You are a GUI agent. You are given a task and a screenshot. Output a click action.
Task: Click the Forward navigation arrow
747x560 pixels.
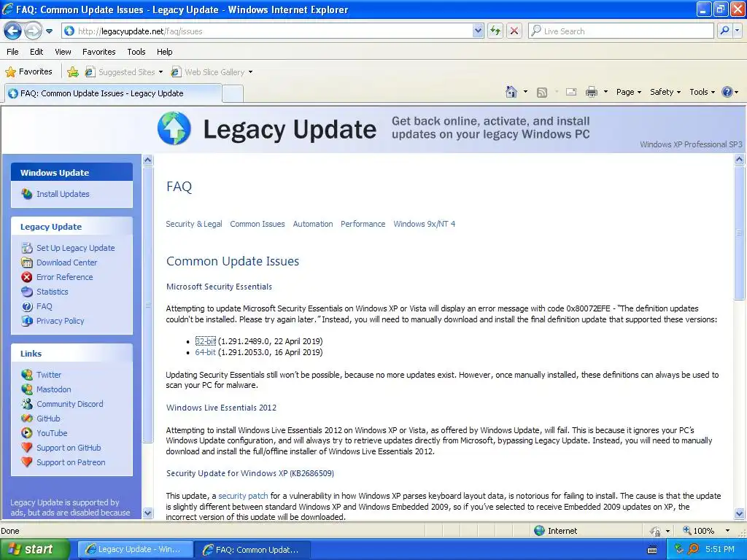click(x=33, y=31)
